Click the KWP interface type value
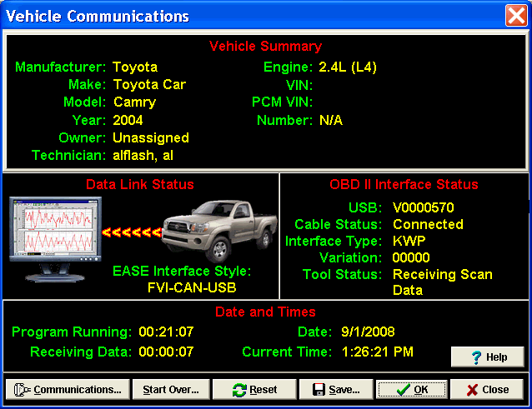 tap(409, 241)
